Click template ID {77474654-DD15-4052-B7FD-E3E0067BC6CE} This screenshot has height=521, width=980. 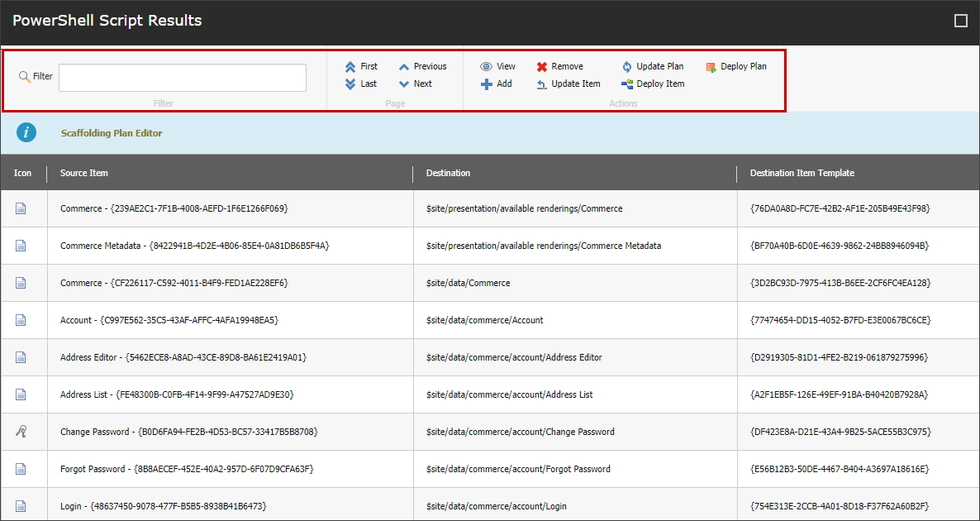pyautogui.click(x=840, y=320)
